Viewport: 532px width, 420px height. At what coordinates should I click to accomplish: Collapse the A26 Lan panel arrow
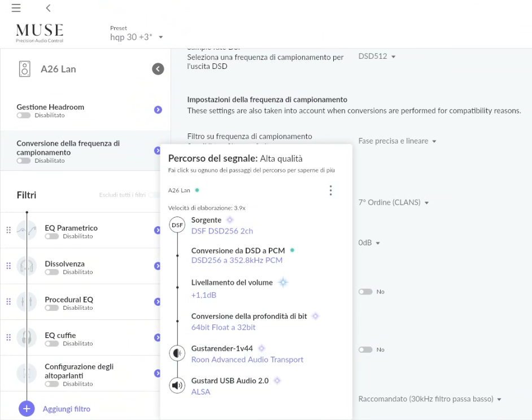click(158, 69)
